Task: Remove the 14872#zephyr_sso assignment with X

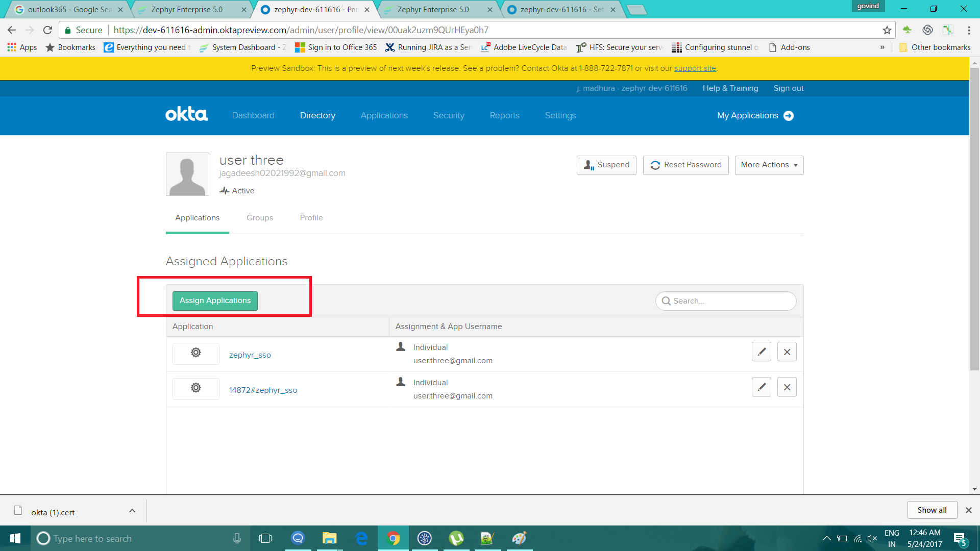Action: pyautogui.click(x=787, y=387)
